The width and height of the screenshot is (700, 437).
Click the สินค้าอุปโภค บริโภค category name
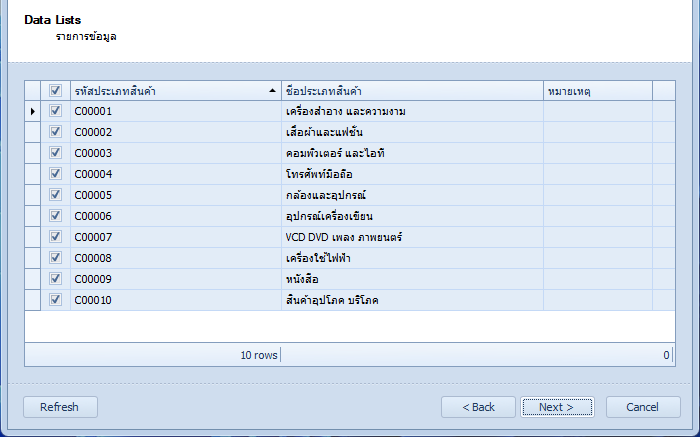(x=332, y=300)
